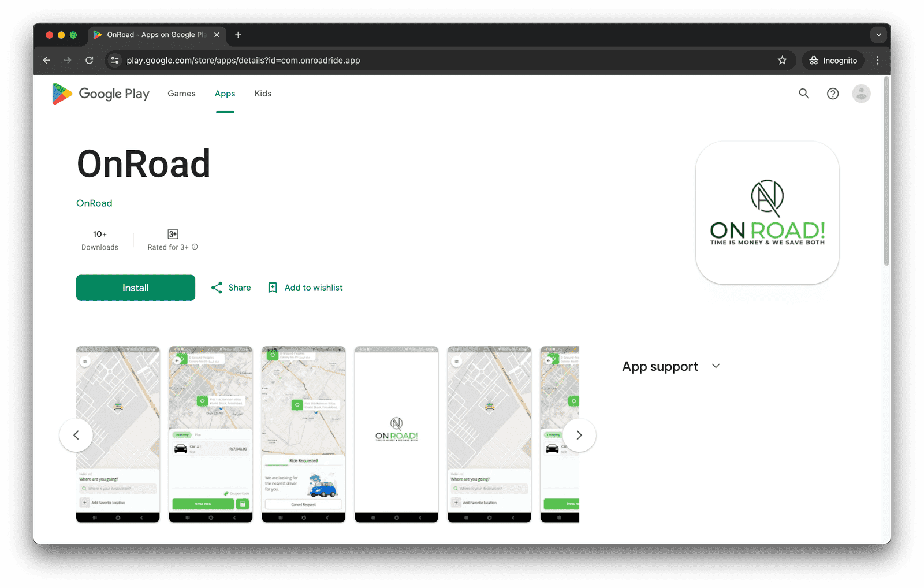The image size is (924, 588).
Task: Select the Kids tab
Action: coord(263,93)
